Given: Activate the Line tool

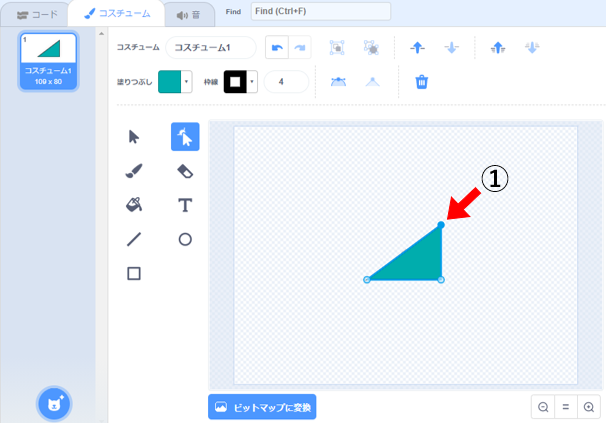Looking at the screenshot, I should (134, 239).
